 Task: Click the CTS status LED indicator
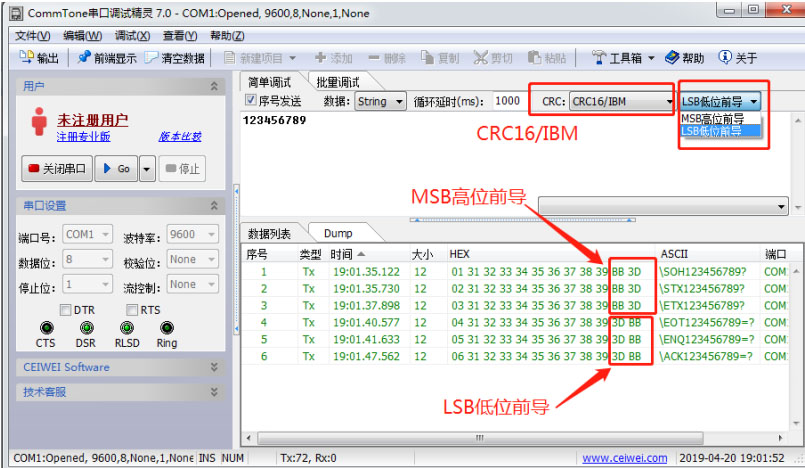(47, 328)
